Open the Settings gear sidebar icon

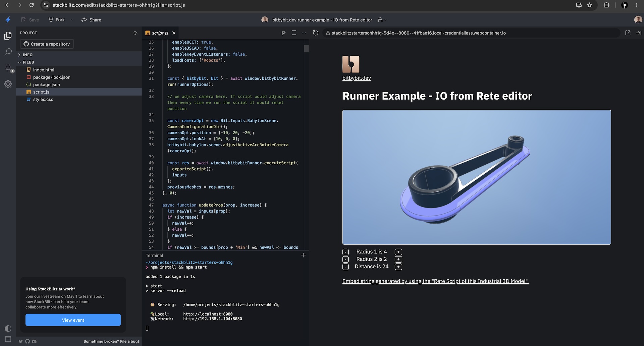(8, 84)
